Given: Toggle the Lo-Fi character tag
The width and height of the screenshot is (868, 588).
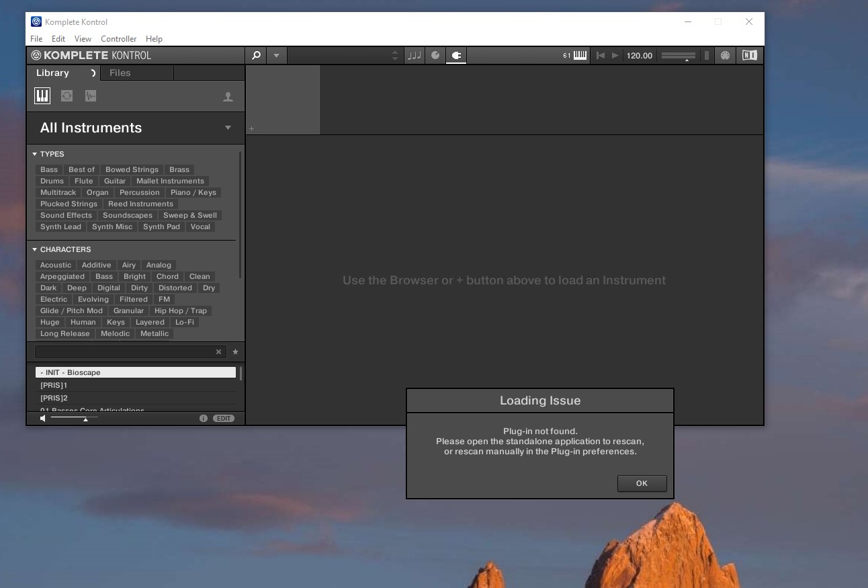Looking at the screenshot, I should [x=185, y=322].
